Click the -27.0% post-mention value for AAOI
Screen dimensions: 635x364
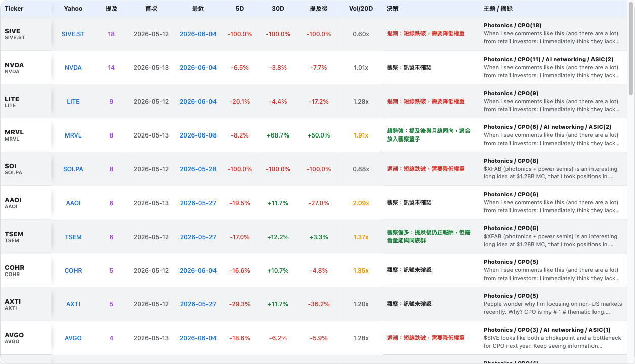click(319, 203)
